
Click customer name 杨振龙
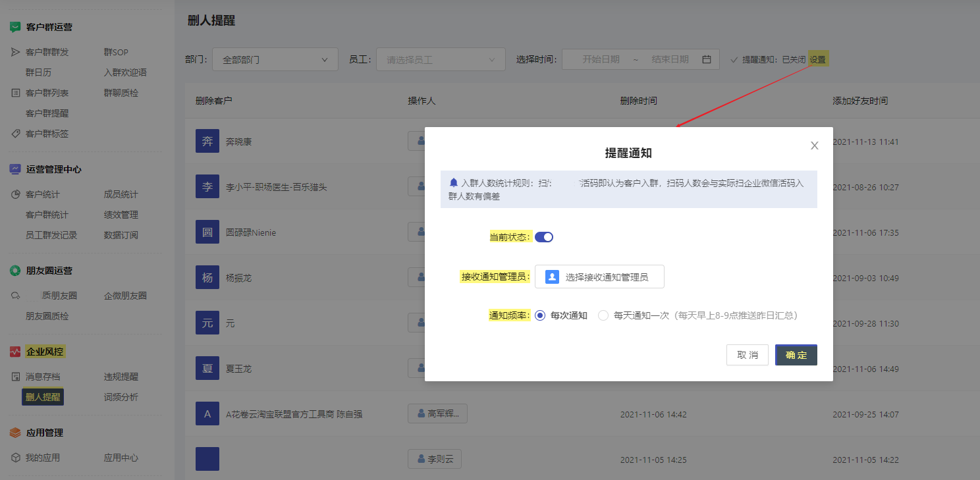coord(238,278)
